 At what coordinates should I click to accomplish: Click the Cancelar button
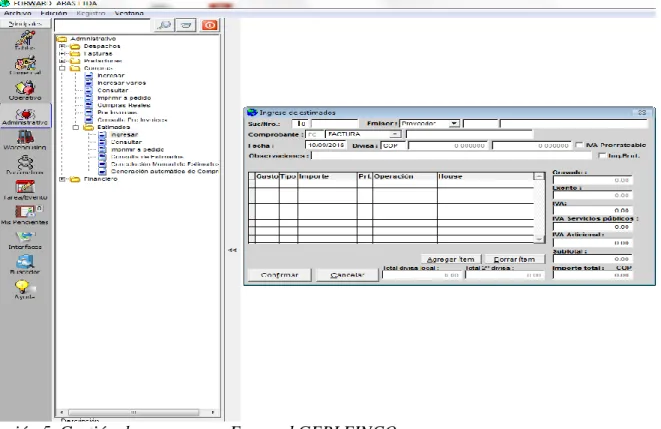pyautogui.click(x=347, y=275)
